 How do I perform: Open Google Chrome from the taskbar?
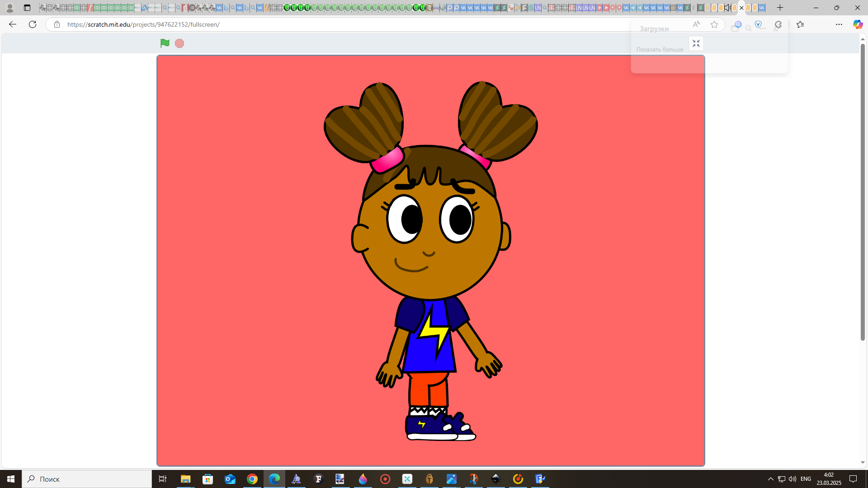coord(252,479)
